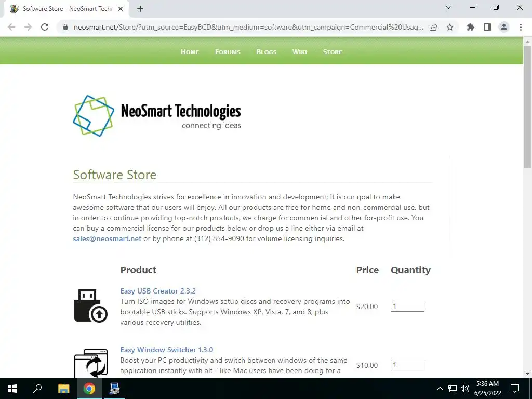Click the Product column header
This screenshot has height=399, width=532.
coord(138,270)
